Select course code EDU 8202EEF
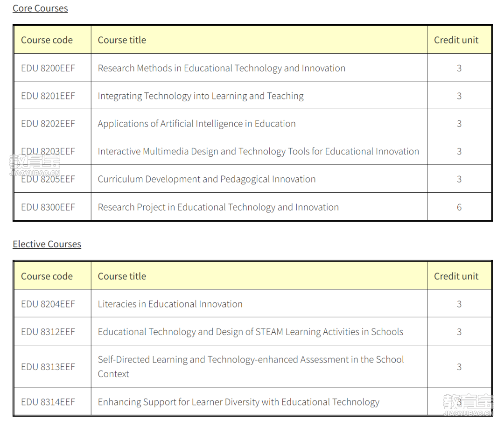504x427 pixels. [48, 124]
